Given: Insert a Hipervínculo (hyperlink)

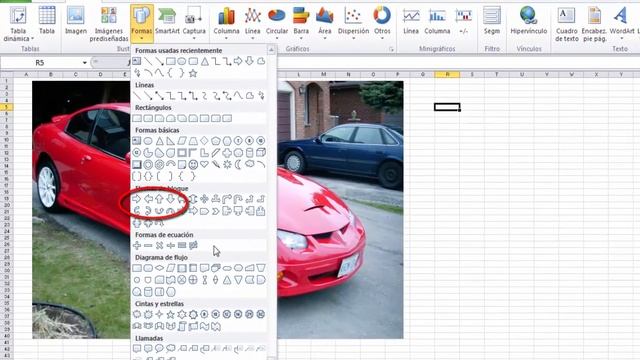Looking at the screenshot, I should click(529, 20).
